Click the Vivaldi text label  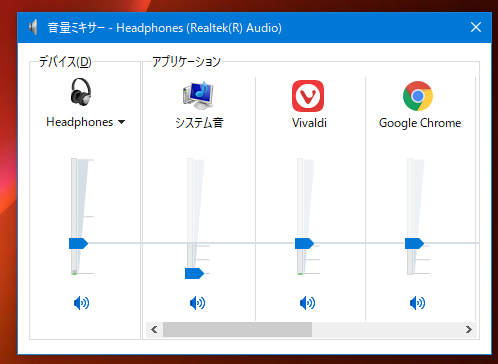(309, 123)
